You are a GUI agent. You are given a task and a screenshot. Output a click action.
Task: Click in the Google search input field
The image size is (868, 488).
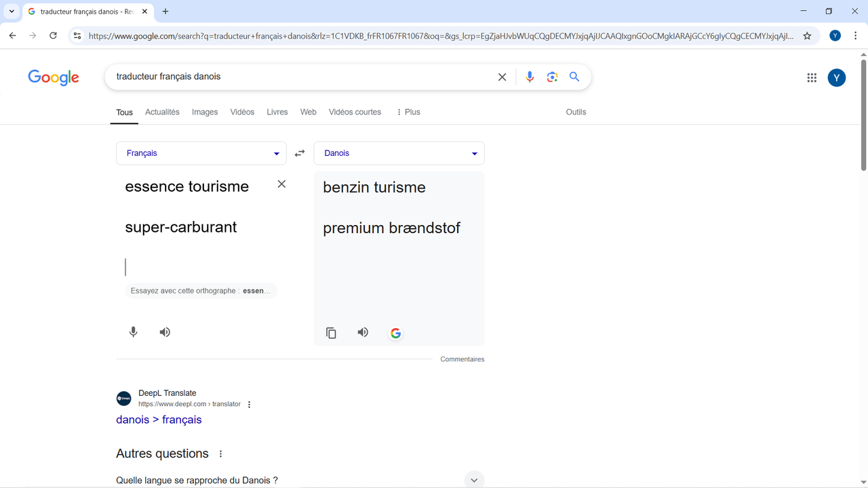[x=302, y=77]
